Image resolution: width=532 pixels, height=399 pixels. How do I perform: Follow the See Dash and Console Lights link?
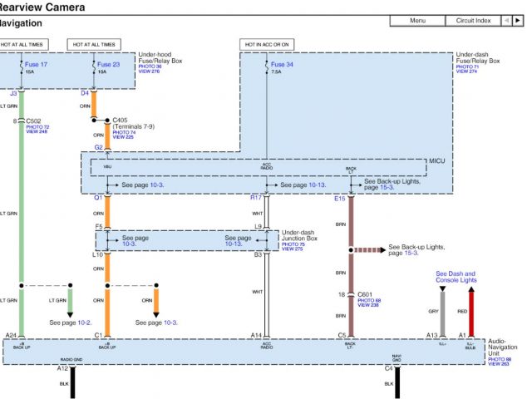[456, 277]
